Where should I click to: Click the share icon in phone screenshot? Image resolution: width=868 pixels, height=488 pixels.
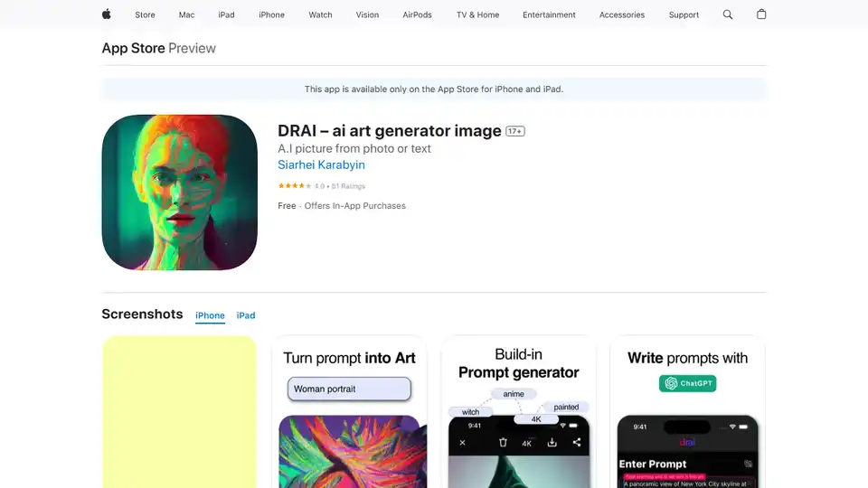577,442
